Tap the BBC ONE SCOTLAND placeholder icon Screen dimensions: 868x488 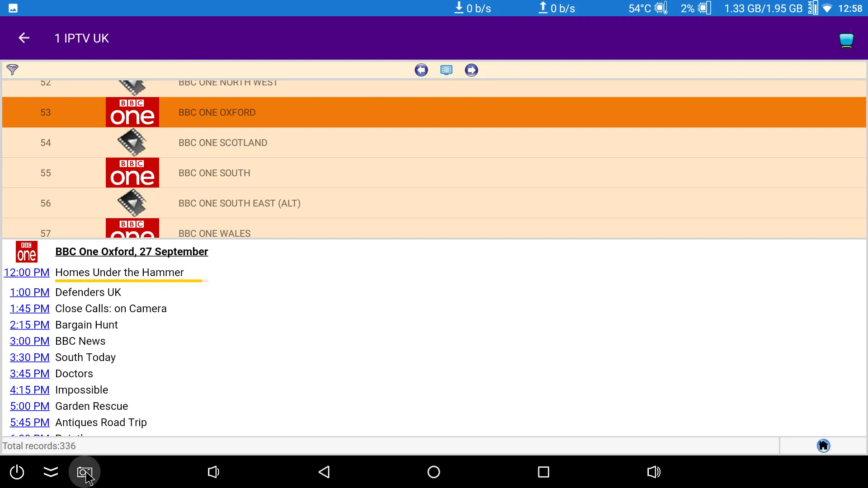tap(132, 142)
